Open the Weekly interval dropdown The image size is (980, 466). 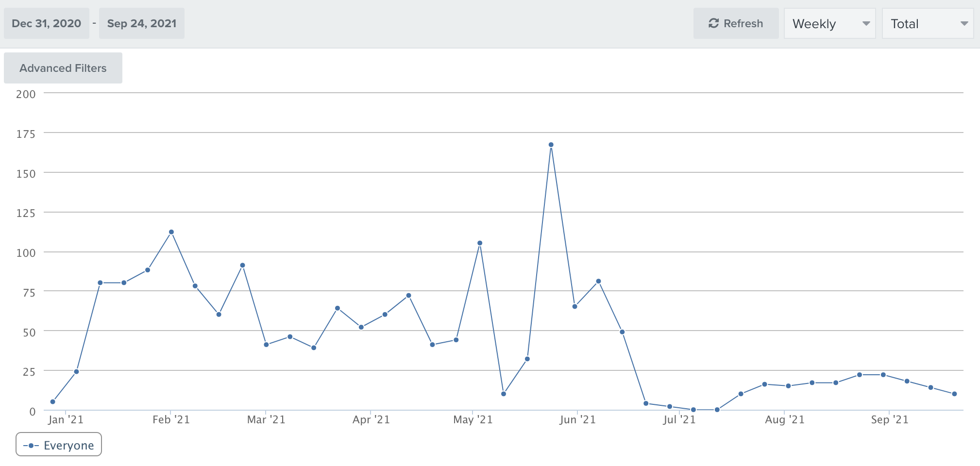click(x=829, y=23)
